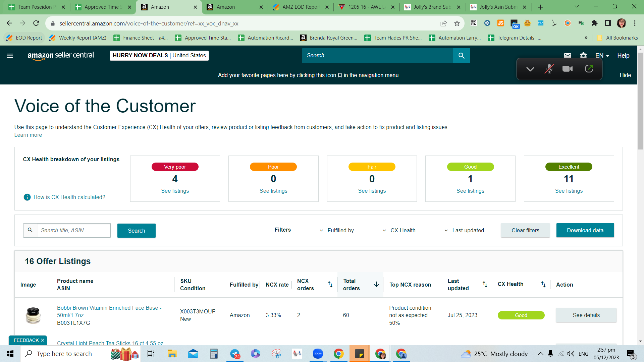Open the Mail app on the taskbar
644x362 pixels.
point(193,354)
